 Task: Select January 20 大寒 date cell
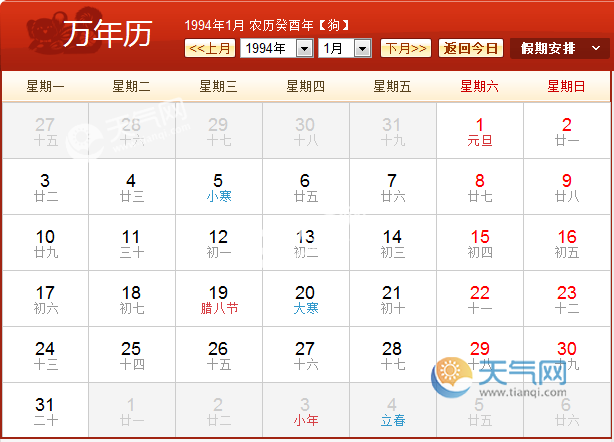[305, 299]
